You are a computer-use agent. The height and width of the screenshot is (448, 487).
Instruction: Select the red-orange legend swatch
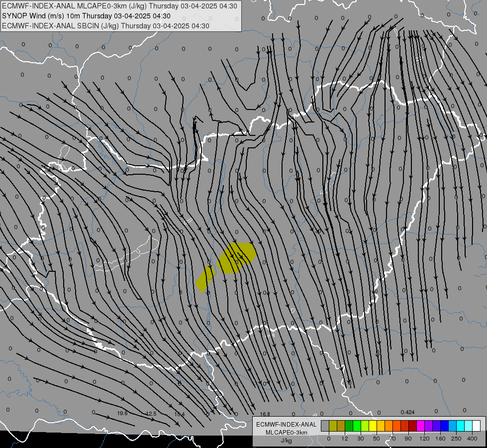pos(396,426)
